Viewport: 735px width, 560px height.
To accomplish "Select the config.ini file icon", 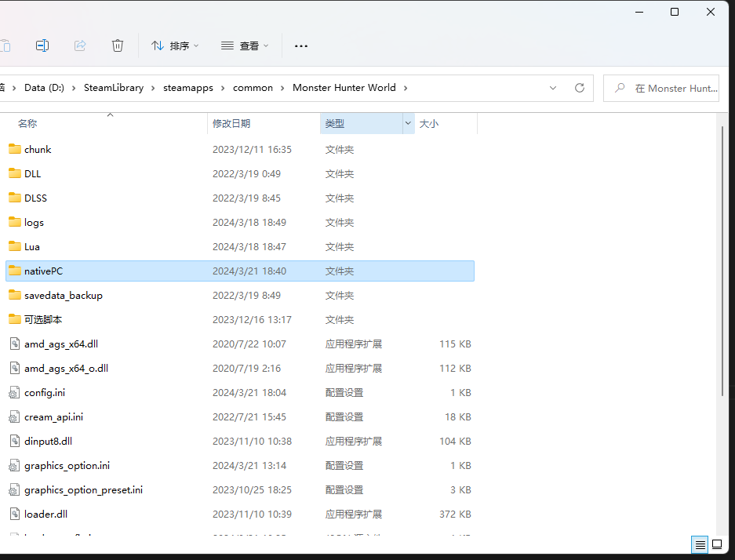I will tap(15, 393).
